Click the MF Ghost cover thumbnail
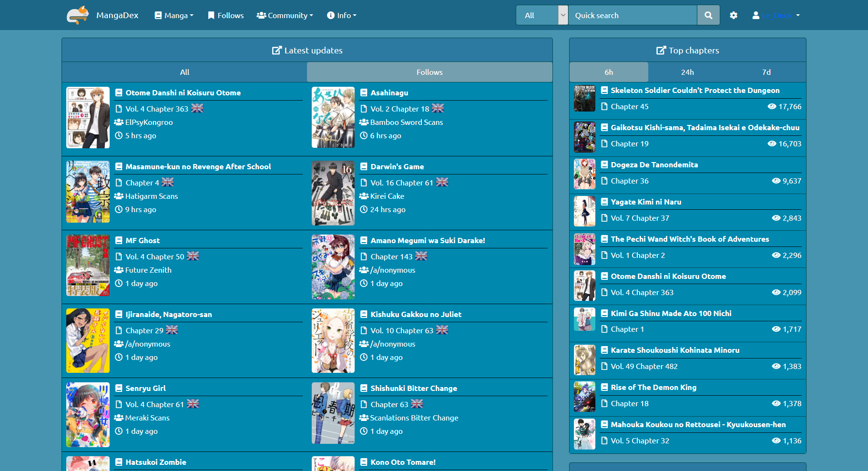Viewport: 868px width, 471px height. pyautogui.click(x=88, y=266)
